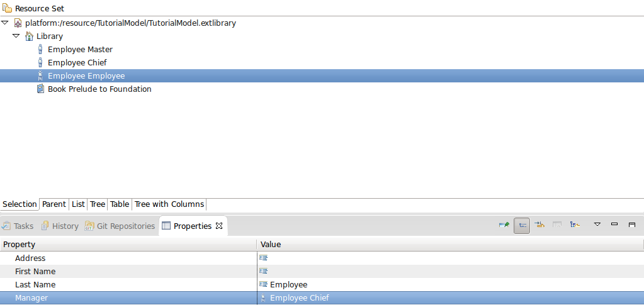
Task: Click the Resource Set folder icon
Action: [x=7, y=9]
